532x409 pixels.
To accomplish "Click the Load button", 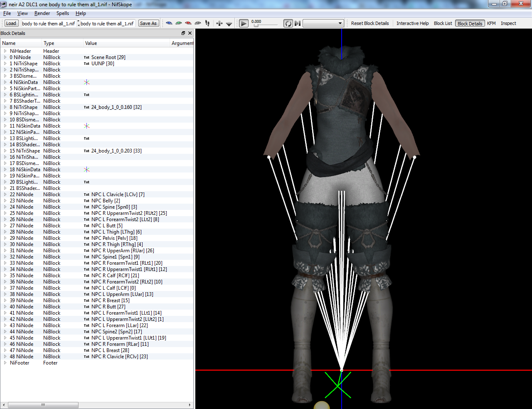I will 11,23.
